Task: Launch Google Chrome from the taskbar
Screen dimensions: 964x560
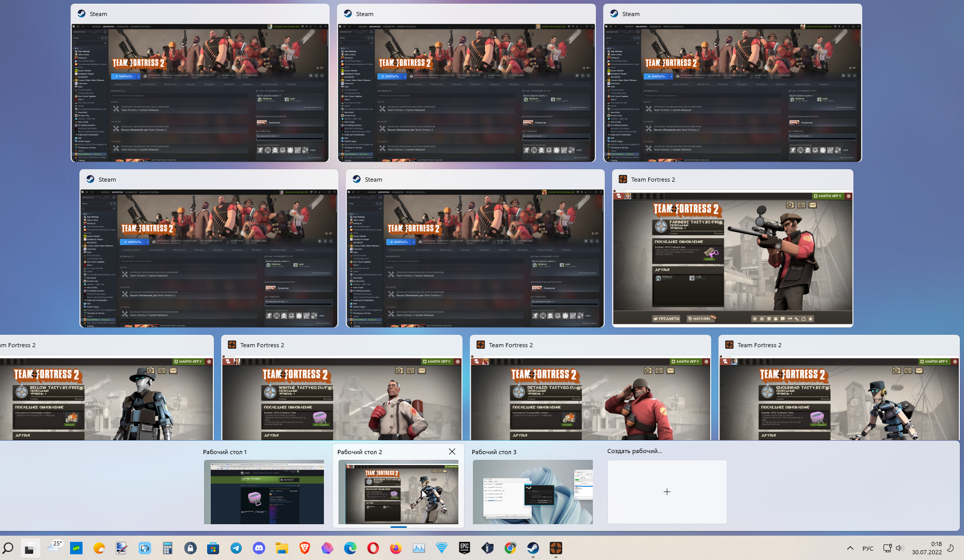Action: pyautogui.click(x=510, y=548)
